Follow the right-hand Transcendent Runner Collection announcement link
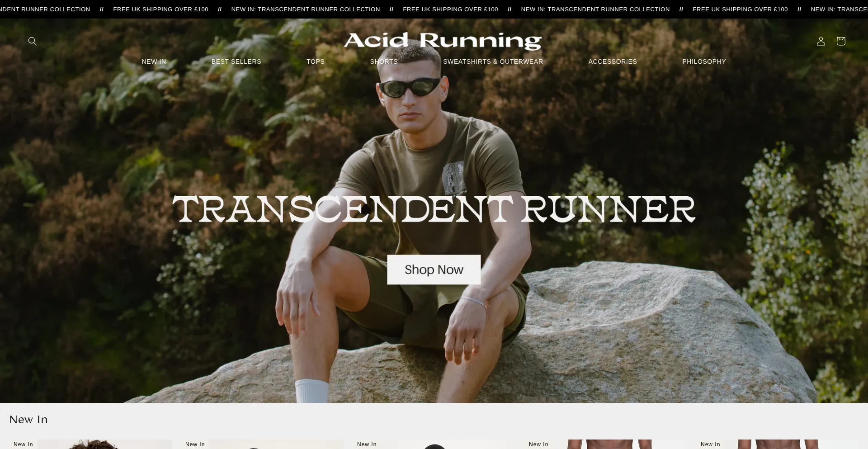Screen dimensions: 868x449 coord(595,9)
